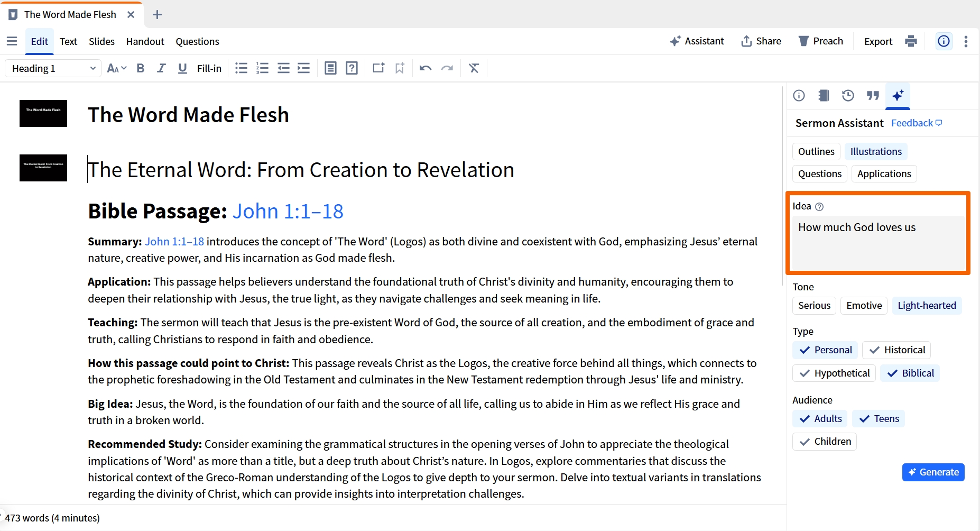980x531 pixels.
Task: Insert a numbered list
Action: (262, 68)
